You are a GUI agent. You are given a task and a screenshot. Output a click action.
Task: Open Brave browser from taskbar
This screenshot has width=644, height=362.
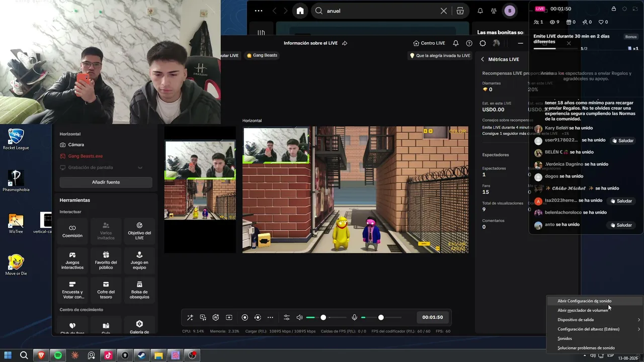(41, 355)
